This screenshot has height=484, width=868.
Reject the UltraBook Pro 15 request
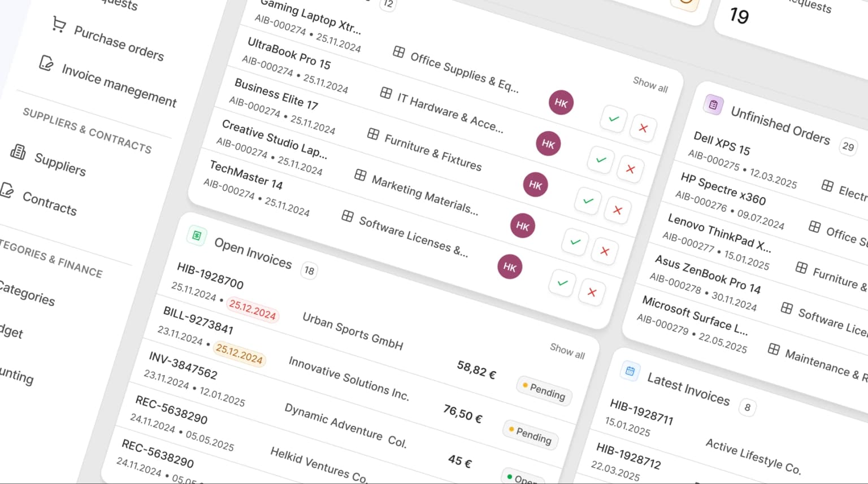point(630,169)
